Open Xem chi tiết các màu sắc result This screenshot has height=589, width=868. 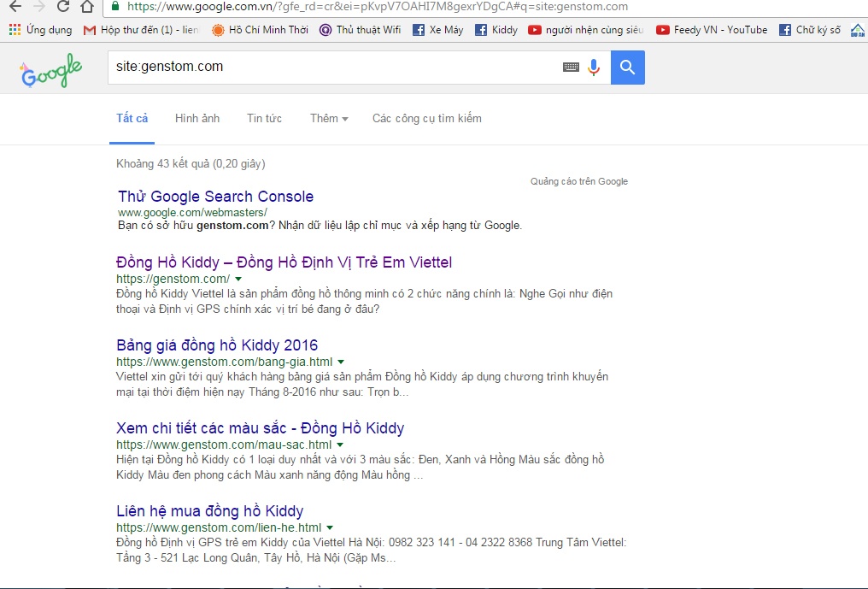(x=261, y=427)
